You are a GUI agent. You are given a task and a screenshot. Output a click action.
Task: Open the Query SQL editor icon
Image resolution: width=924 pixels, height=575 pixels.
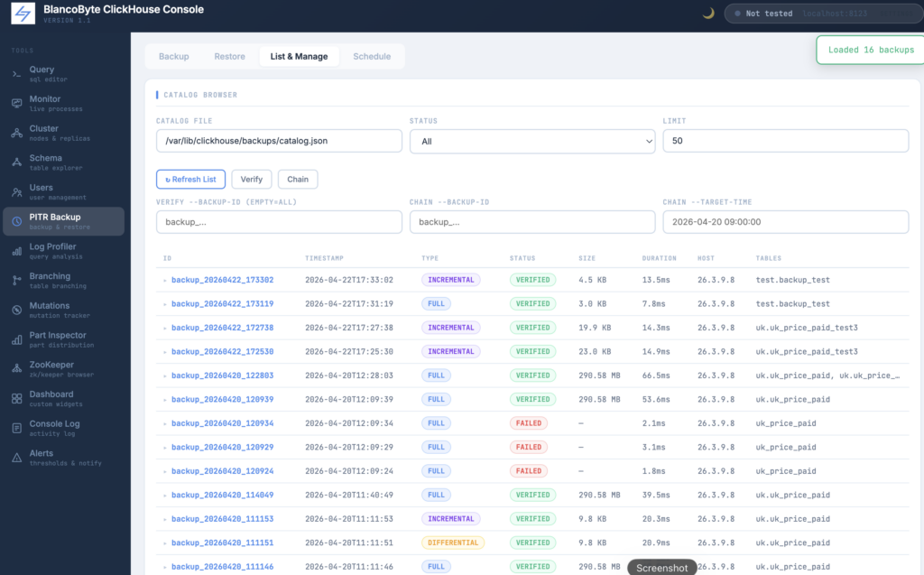coord(16,74)
